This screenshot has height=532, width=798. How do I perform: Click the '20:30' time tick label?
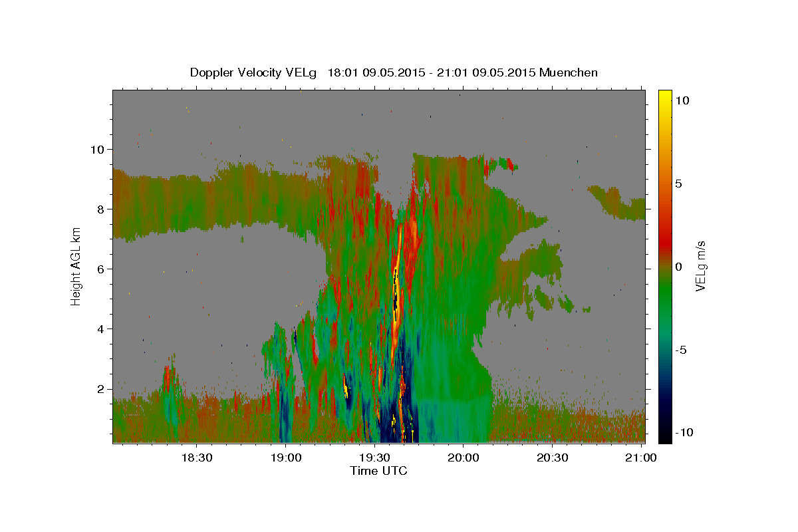pyautogui.click(x=553, y=458)
